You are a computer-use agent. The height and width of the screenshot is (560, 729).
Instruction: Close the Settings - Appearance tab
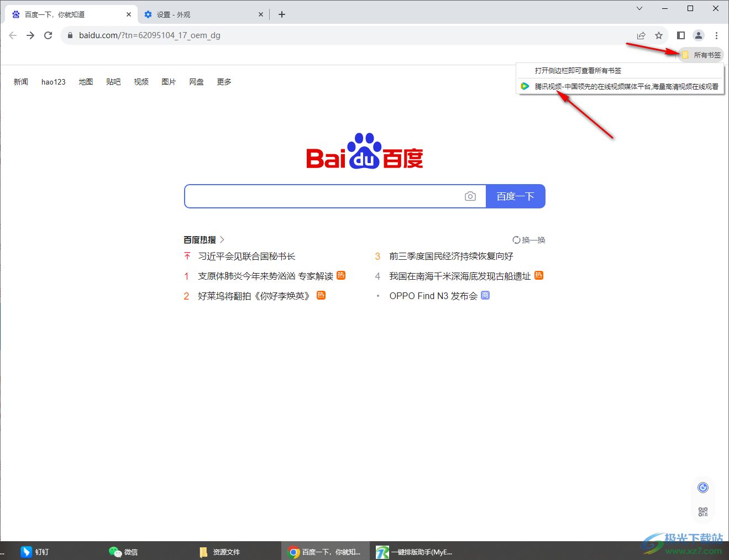coord(261,14)
